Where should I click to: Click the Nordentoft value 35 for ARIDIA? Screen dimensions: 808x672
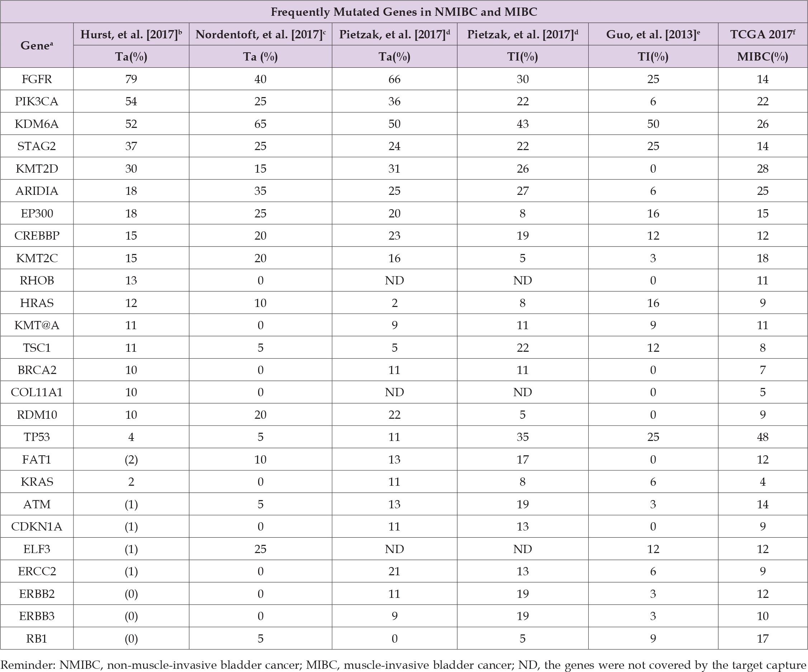click(261, 191)
